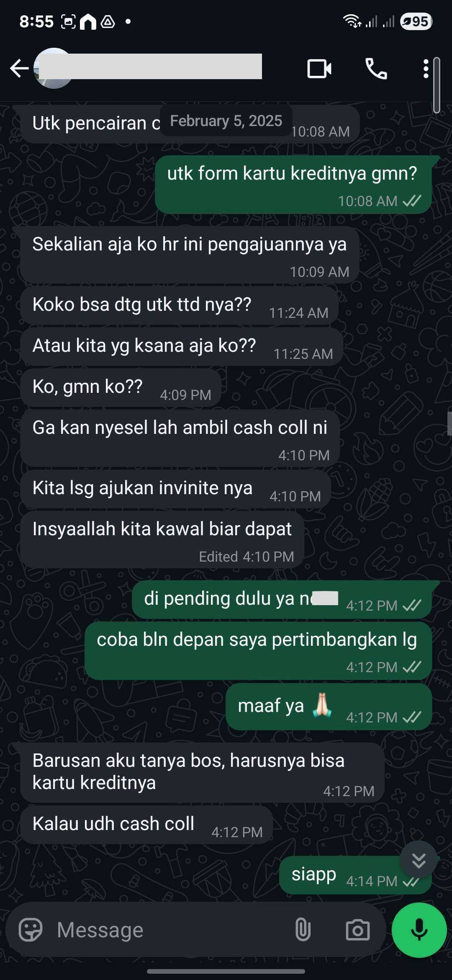Open the three-dot more options menu
Viewport: 452px width, 980px height.
point(426,69)
